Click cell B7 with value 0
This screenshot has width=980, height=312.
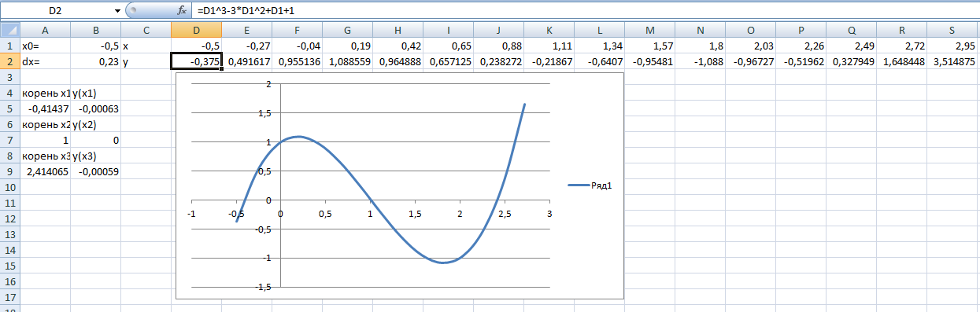pos(95,140)
